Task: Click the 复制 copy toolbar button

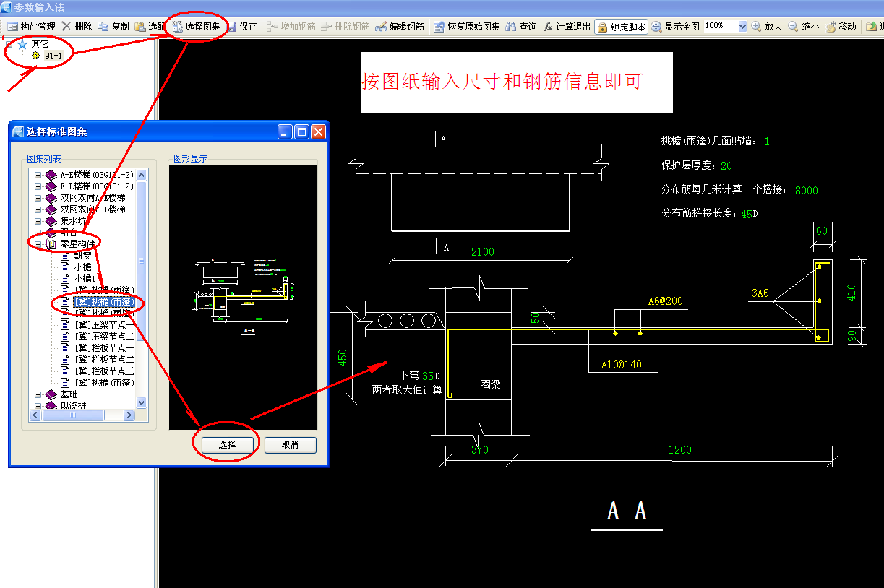Action: tap(113, 27)
